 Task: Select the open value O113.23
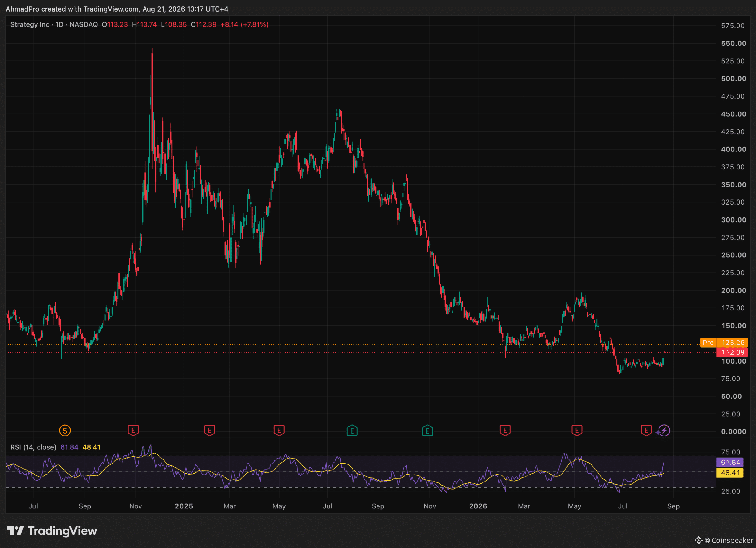(115, 25)
